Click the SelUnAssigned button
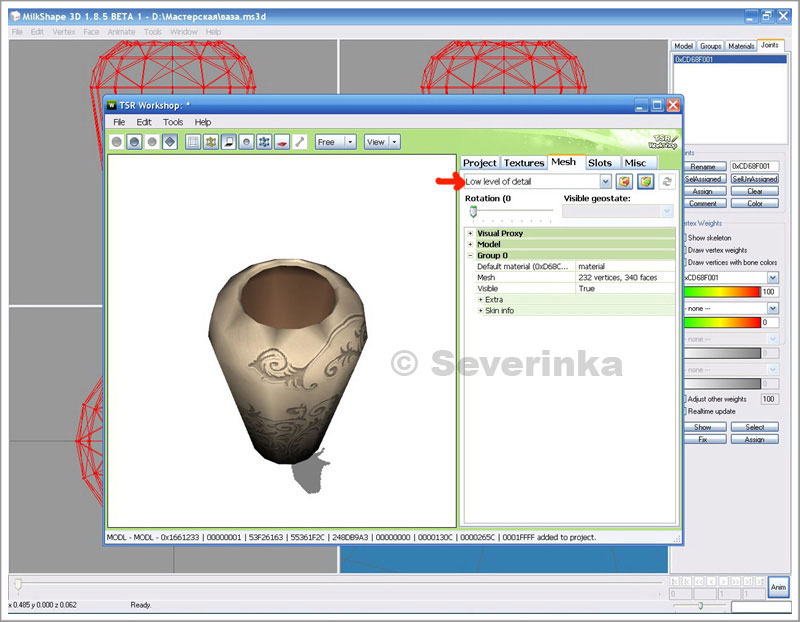This screenshot has height=622, width=800. [x=754, y=179]
